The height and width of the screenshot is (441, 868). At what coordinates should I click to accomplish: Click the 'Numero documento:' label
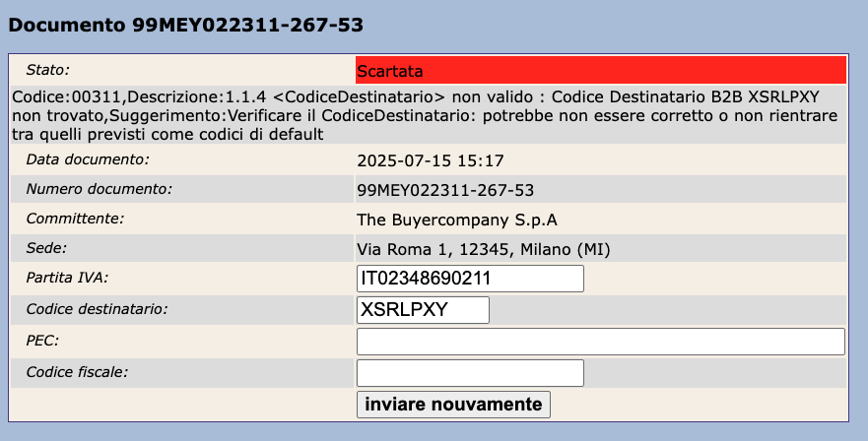(x=99, y=188)
